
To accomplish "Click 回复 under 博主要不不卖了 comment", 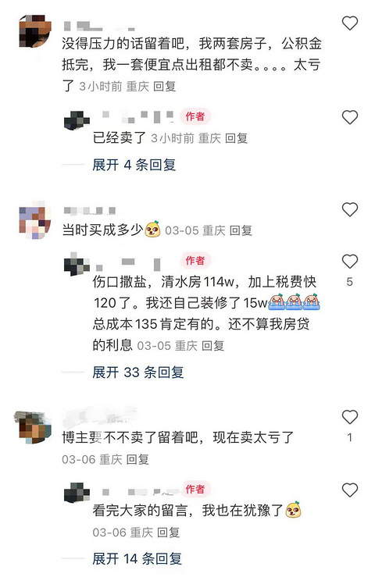I will tap(137, 459).
